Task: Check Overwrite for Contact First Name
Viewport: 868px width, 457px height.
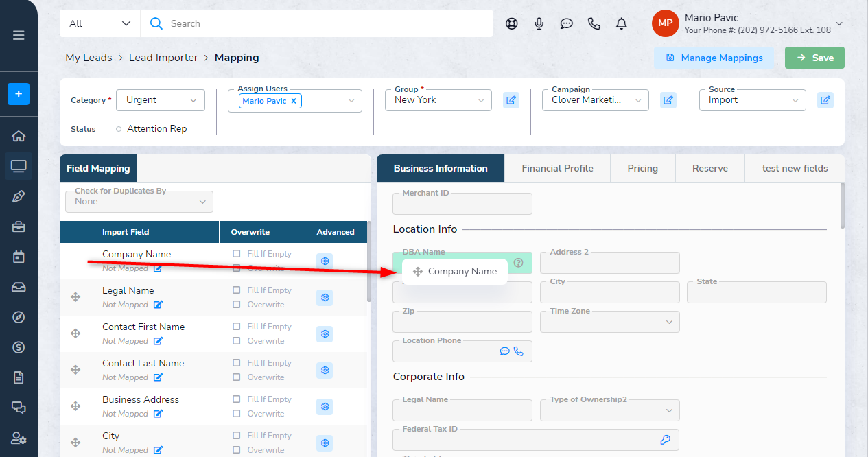Action: [x=237, y=341]
